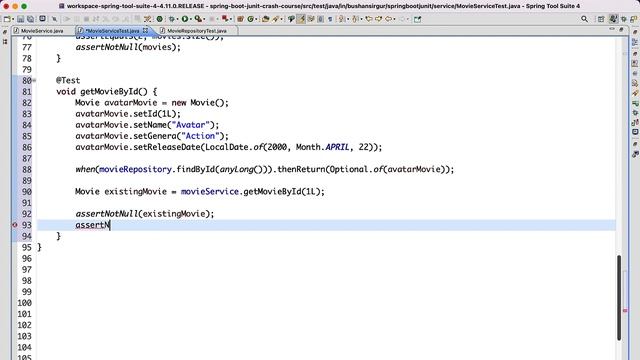
Task: Click the New Java Package icon
Action: 240,19
